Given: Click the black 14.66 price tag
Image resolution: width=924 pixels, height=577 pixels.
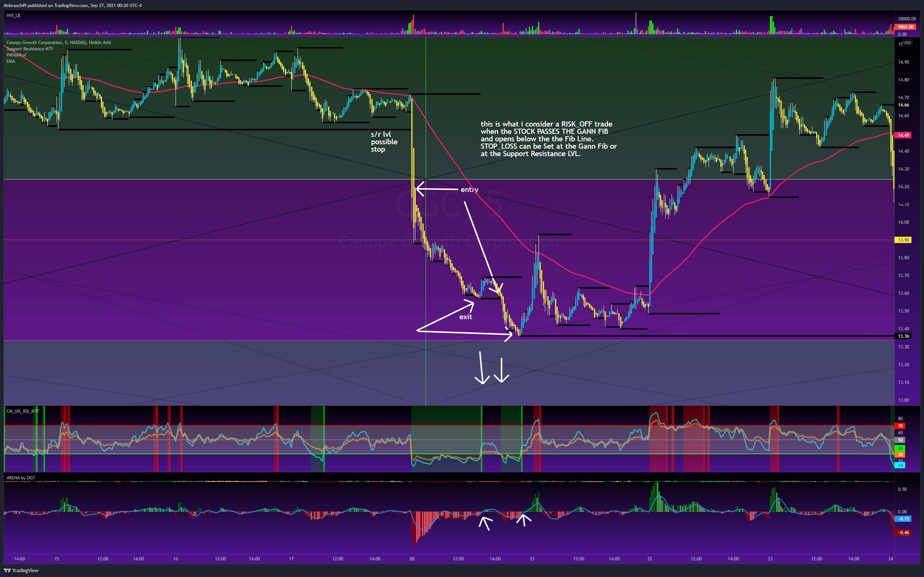Looking at the screenshot, I should (x=903, y=105).
